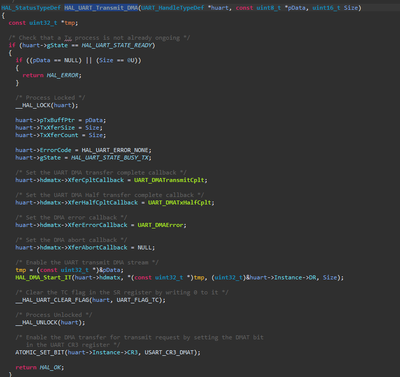Click the XferCpltCallback member
The height and width of the screenshot is (377, 400).
[96, 180]
